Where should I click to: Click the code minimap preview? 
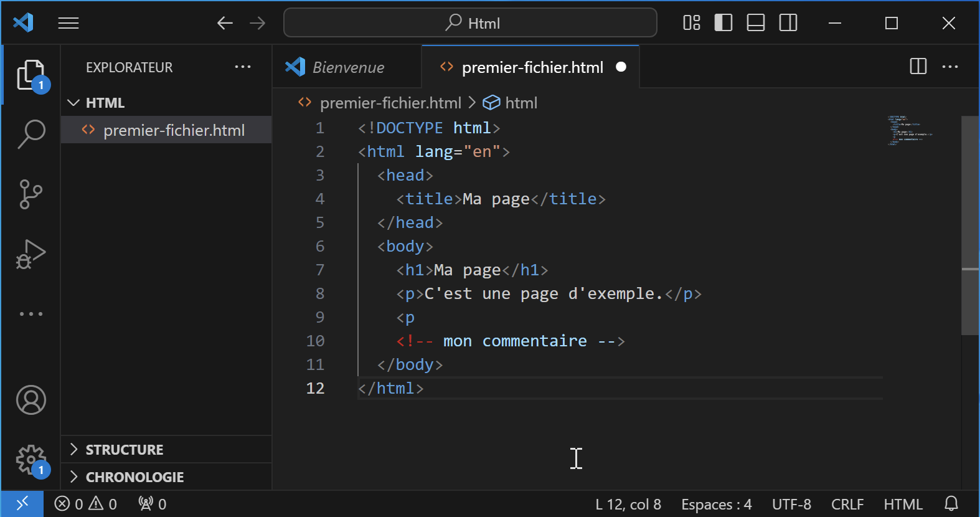pyautogui.click(x=910, y=130)
